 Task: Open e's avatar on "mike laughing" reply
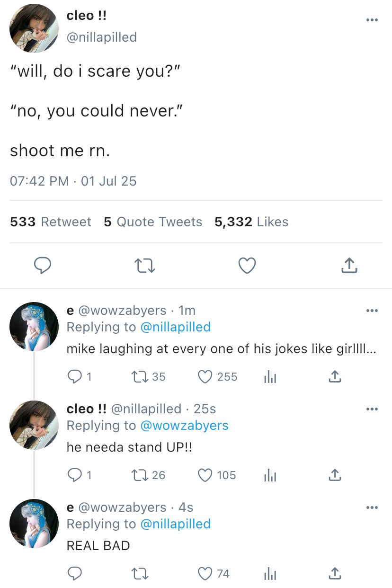(x=34, y=327)
